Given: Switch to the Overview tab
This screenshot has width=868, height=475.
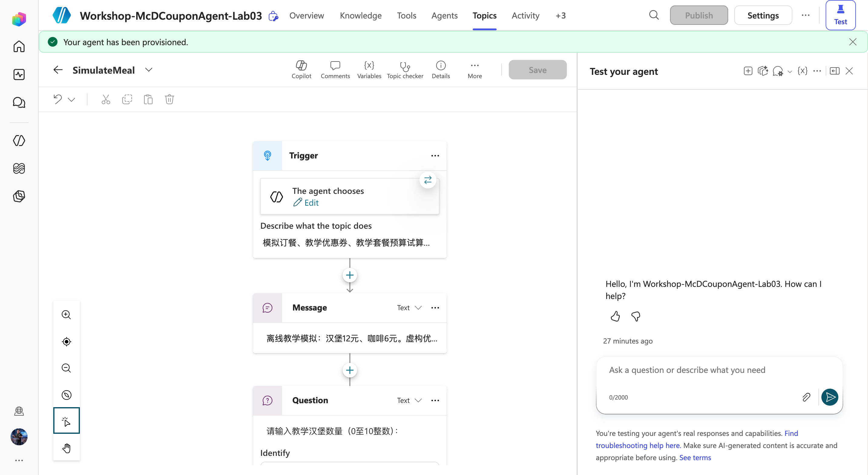Looking at the screenshot, I should pos(306,15).
